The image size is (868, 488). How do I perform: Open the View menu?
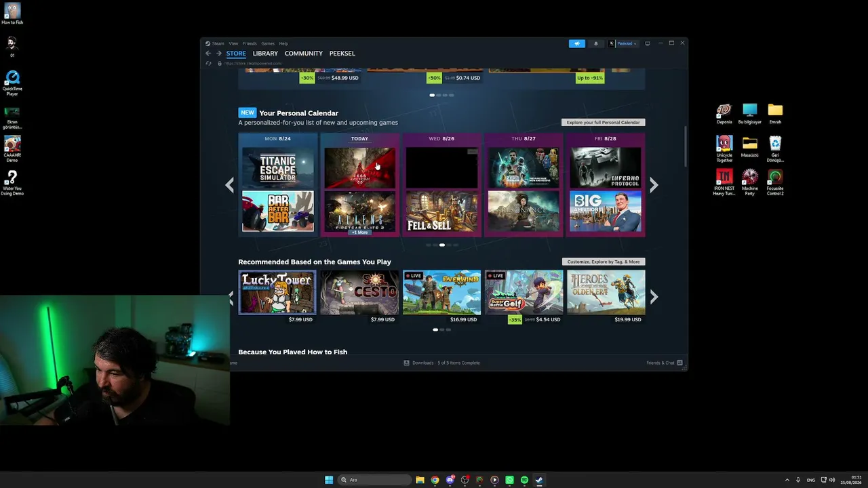coord(233,43)
